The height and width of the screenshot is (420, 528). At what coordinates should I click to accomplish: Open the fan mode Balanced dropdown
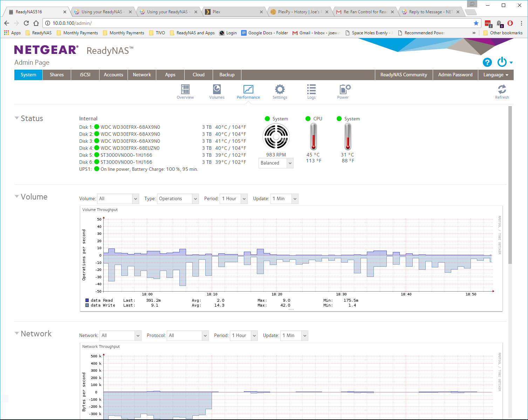coord(276,163)
